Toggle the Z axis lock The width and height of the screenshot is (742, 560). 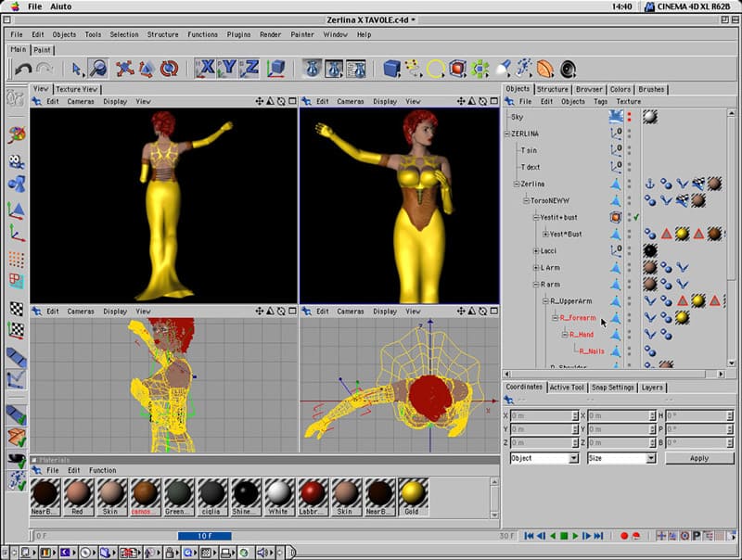(x=249, y=69)
